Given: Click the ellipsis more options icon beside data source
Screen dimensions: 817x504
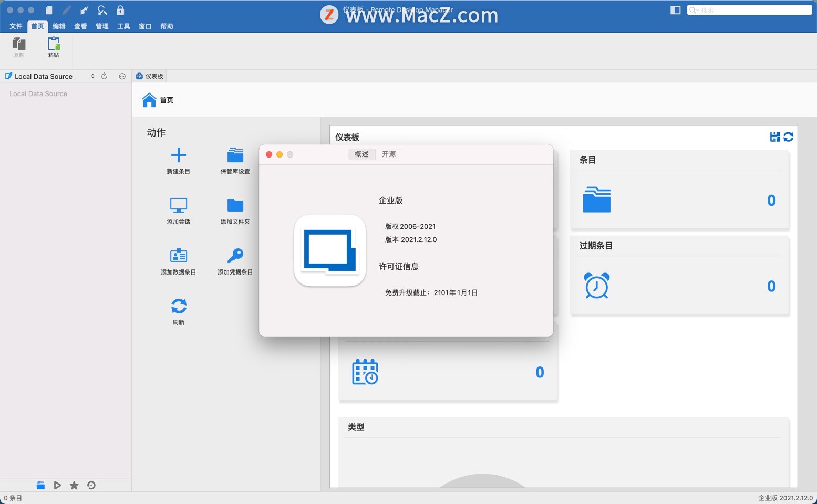Looking at the screenshot, I should click(122, 76).
